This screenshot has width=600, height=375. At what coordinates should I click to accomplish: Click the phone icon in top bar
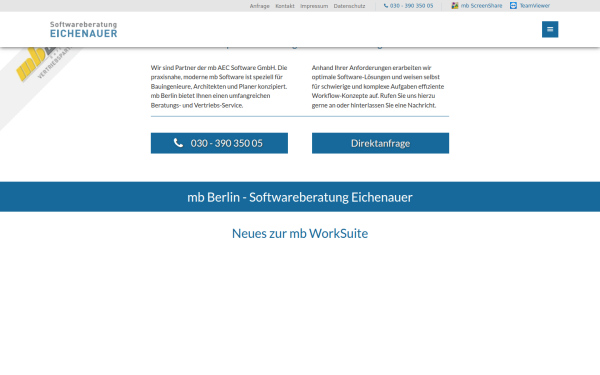386,6
